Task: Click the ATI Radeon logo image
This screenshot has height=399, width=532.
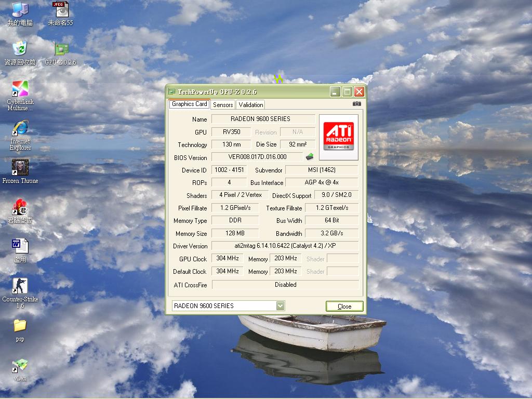Action: tap(339, 137)
